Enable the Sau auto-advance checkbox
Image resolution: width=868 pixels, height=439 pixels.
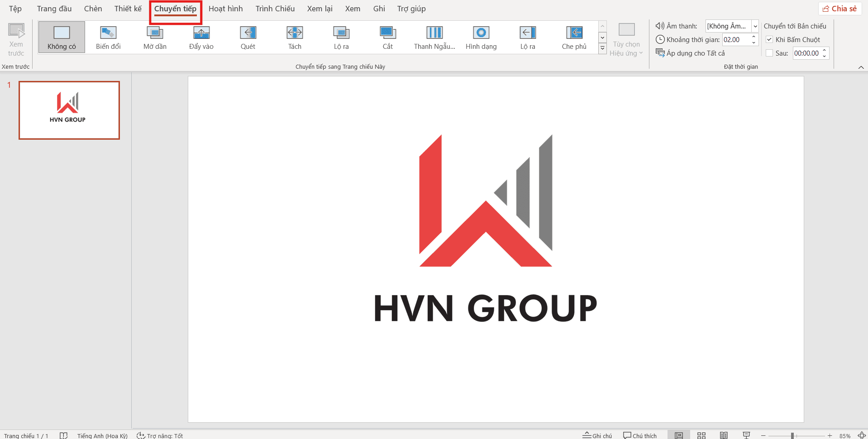(x=769, y=53)
